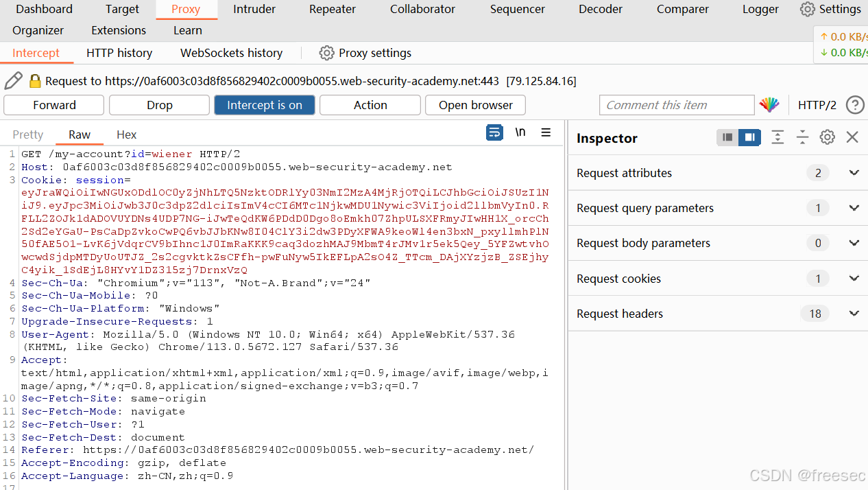Click the pencil edit icon beside the request

click(13, 81)
